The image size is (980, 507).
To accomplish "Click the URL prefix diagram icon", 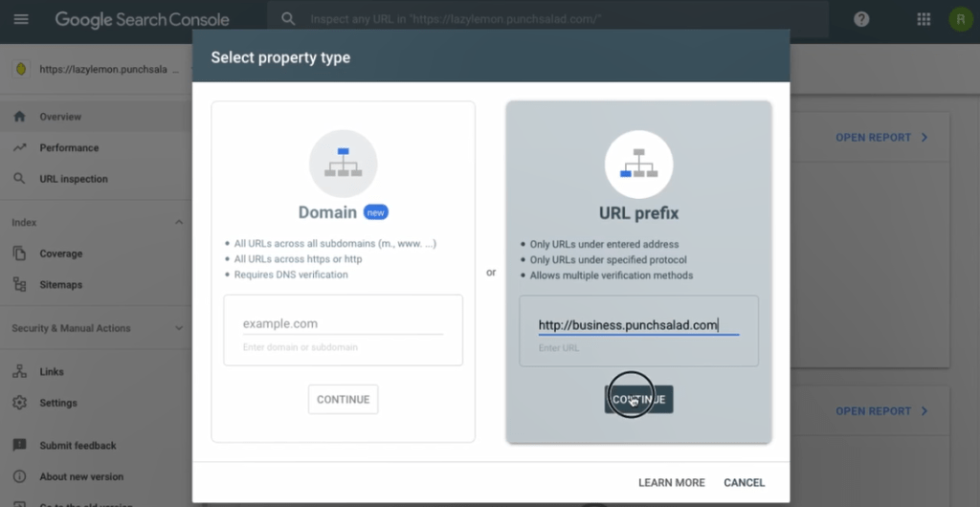I will click(x=638, y=165).
